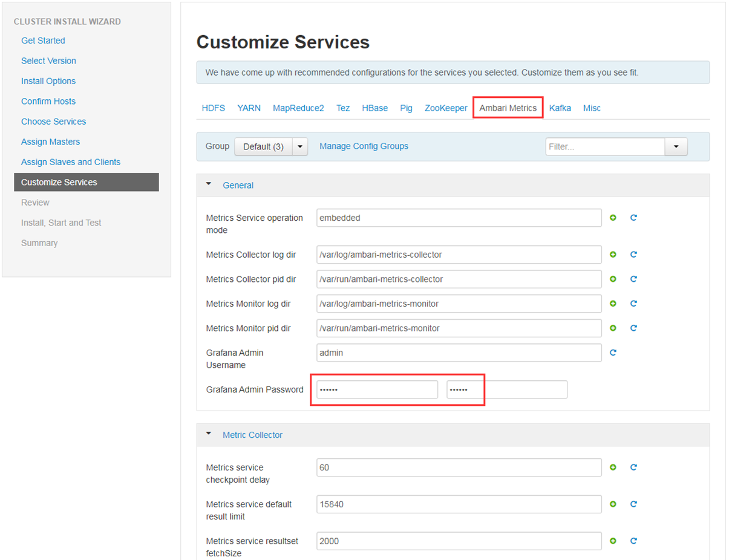The image size is (729, 560).
Task: Go to Get Started wizard step
Action: tap(43, 41)
